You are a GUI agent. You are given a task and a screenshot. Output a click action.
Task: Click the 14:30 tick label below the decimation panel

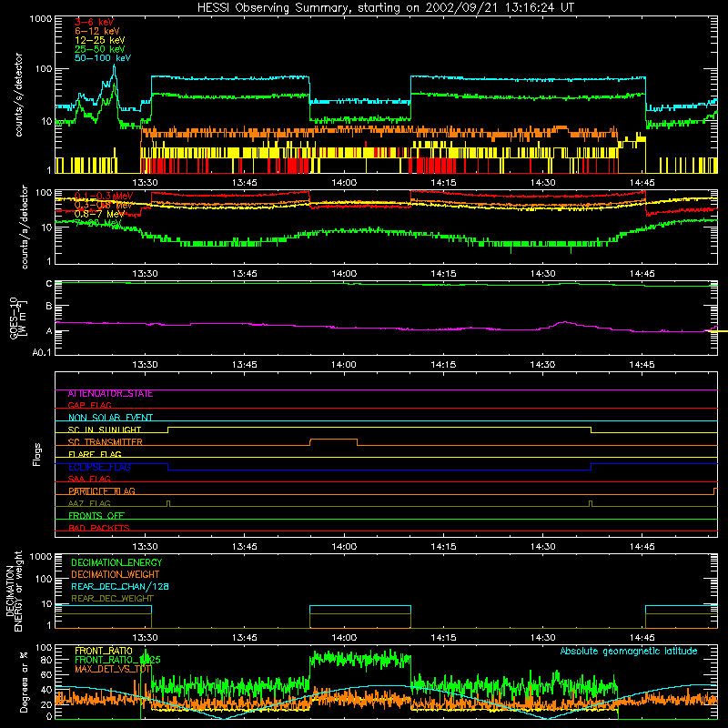pos(542,638)
